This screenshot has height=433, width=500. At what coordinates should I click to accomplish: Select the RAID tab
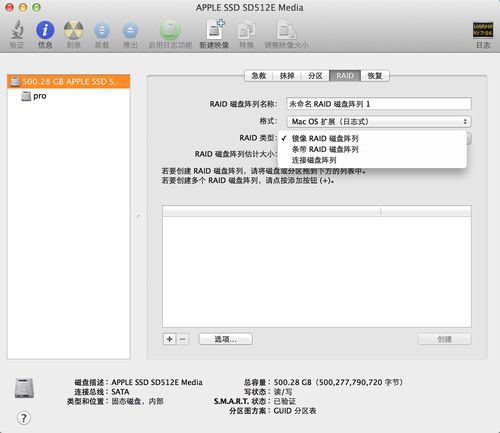[345, 76]
